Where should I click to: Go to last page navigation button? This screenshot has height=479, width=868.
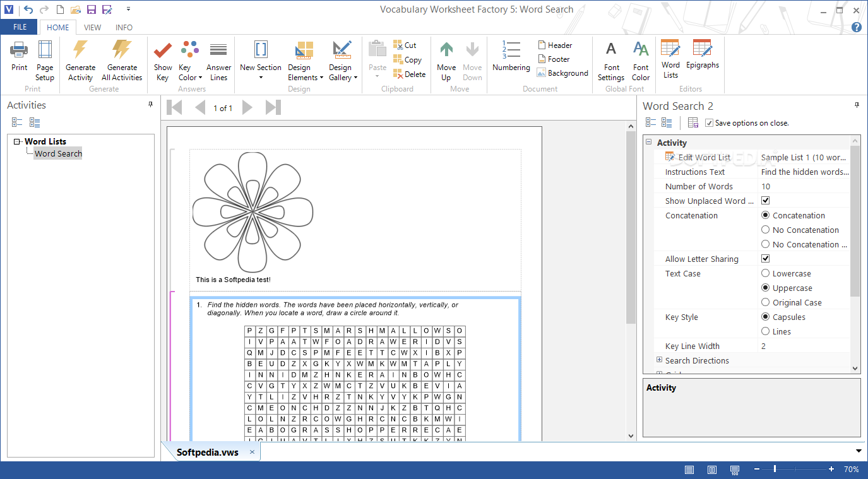[x=273, y=107]
